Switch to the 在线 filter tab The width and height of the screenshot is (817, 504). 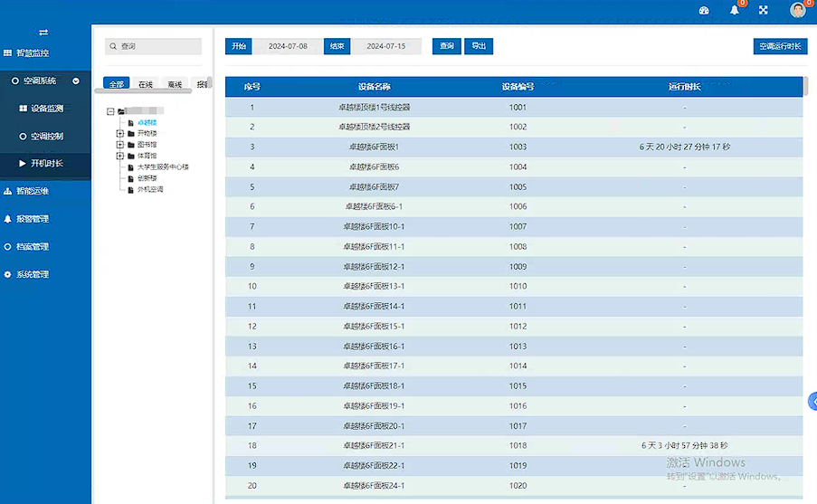pyautogui.click(x=146, y=84)
